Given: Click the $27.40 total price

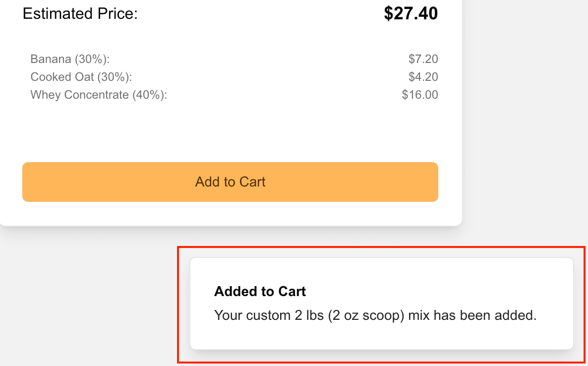Looking at the screenshot, I should click(x=411, y=14).
